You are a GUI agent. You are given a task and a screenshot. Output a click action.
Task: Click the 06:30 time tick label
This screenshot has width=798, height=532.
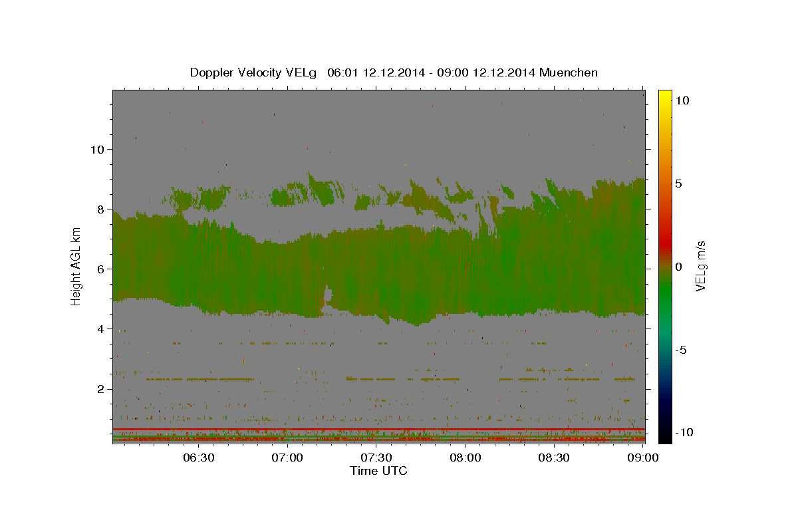[199, 458]
